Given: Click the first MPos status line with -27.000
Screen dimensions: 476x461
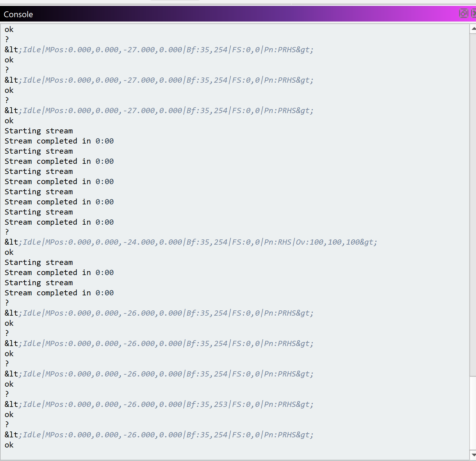Looking at the screenshot, I should pyautogui.click(x=159, y=50).
